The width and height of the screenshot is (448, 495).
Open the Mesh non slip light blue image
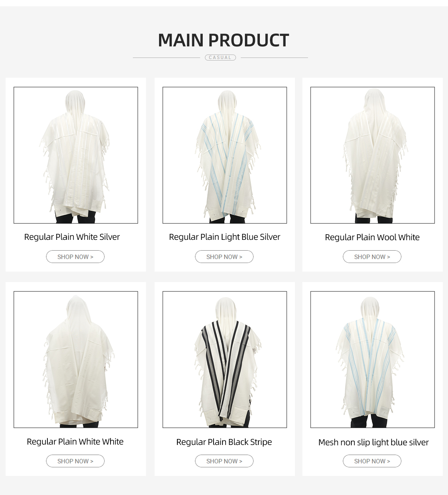point(373,359)
